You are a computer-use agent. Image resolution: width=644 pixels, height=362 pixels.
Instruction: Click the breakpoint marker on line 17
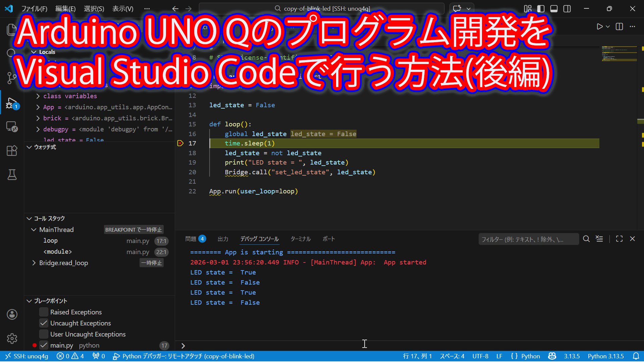pyautogui.click(x=180, y=143)
